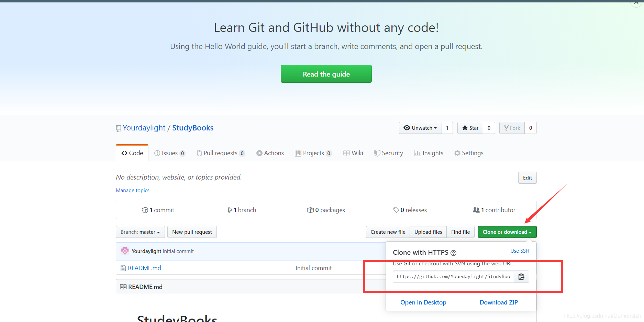Toggle the Clone or download dropdown
The height and width of the screenshot is (322, 644).
coord(507,232)
